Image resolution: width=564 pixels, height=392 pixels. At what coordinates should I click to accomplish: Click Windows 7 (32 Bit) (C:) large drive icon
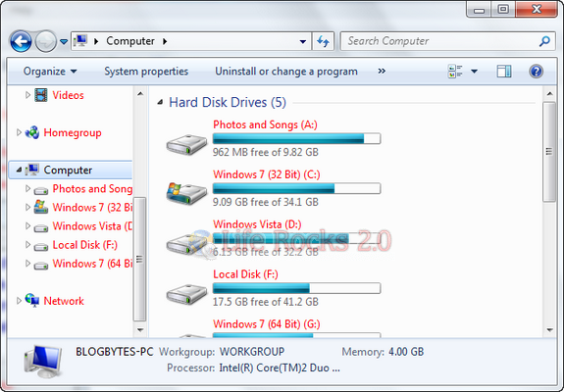click(186, 193)
